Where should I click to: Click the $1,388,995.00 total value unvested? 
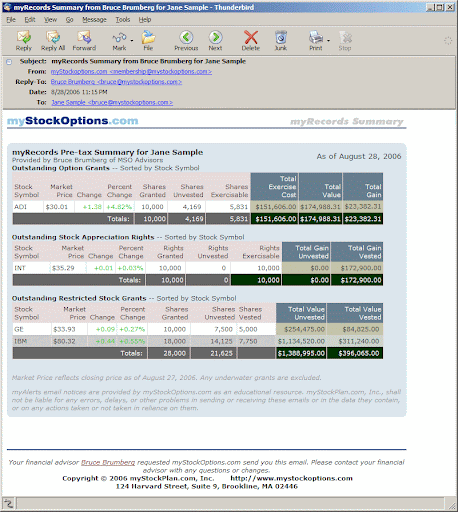pos(301,353)
